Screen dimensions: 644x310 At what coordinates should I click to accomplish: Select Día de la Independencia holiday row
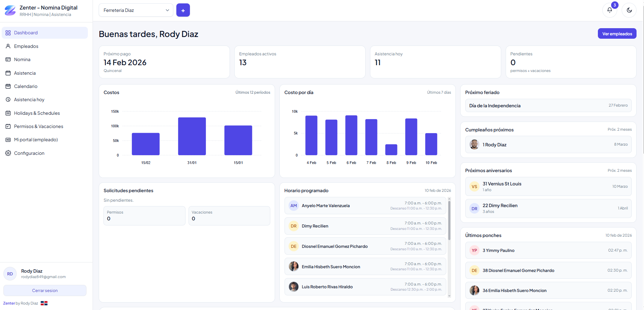click(x=548, y=106)
